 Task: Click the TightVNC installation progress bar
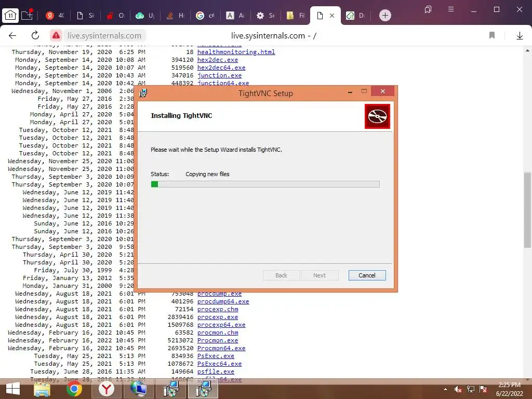click(265, 184)
